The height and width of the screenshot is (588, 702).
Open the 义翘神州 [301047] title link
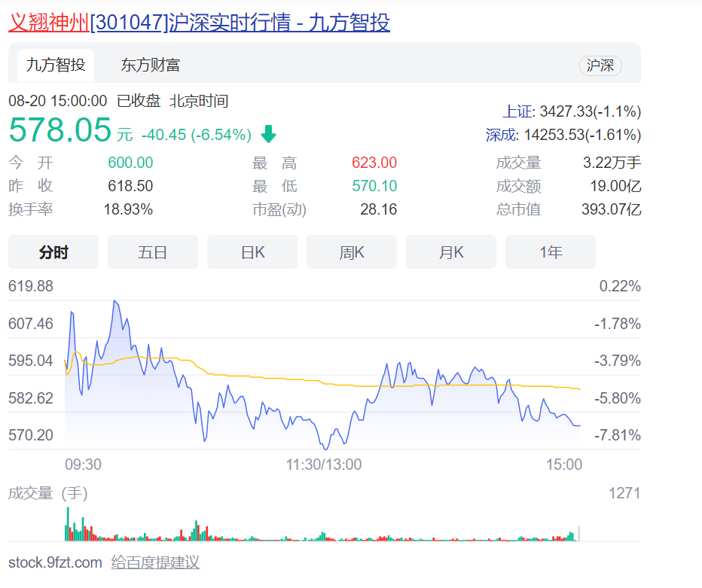199,23
